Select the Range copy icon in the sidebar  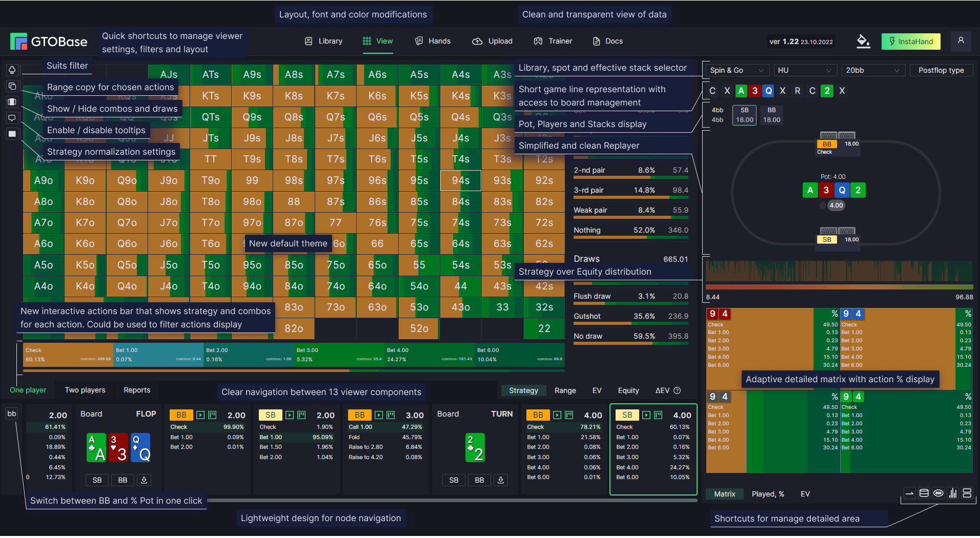(12, 86)
